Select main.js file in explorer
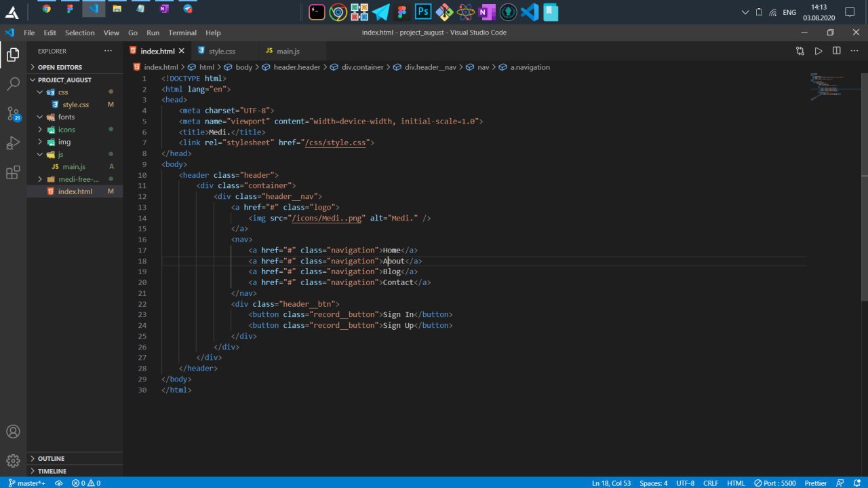The height and width of the screenshot is (488, 868). coord(74,166)
